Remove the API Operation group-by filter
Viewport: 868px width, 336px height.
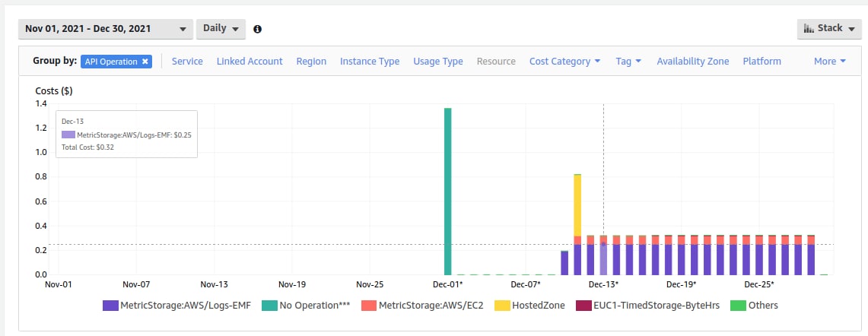coord(145,62)
